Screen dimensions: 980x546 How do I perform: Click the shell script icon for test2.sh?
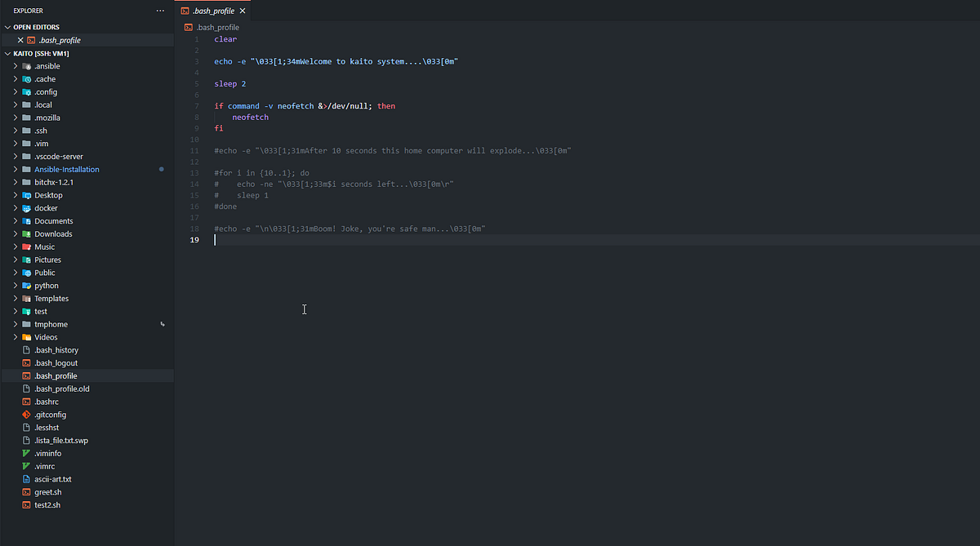point(24,504)
